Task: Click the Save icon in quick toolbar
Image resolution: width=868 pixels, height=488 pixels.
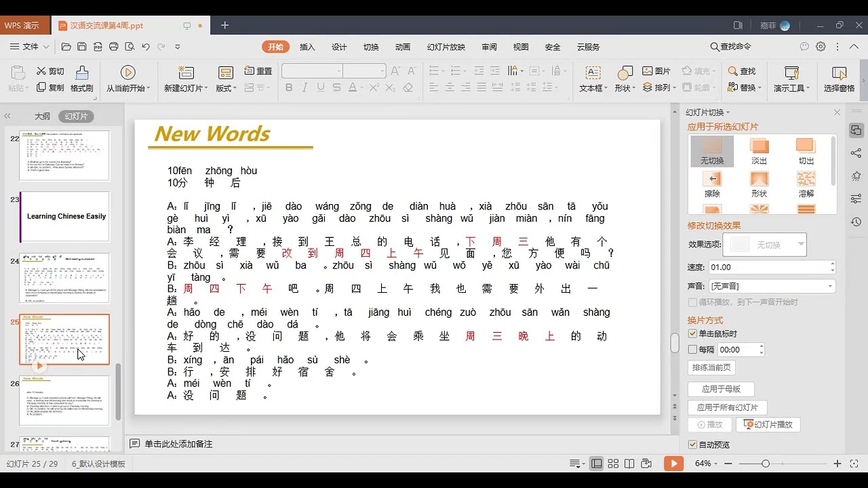Action: 82,47
